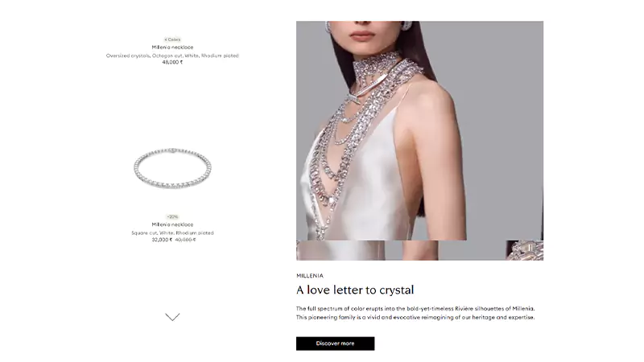Open the discounted Millenia necklace title

point(172,224)
